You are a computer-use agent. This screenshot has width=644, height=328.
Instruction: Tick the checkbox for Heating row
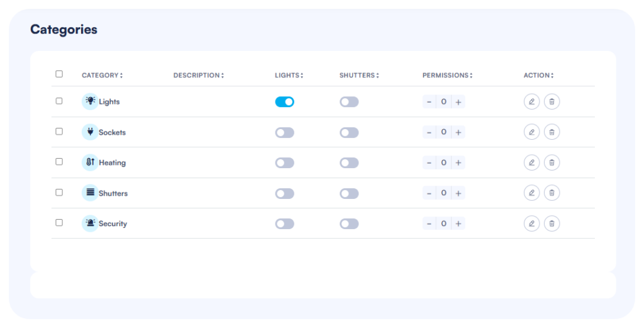[x=59, y=162]
